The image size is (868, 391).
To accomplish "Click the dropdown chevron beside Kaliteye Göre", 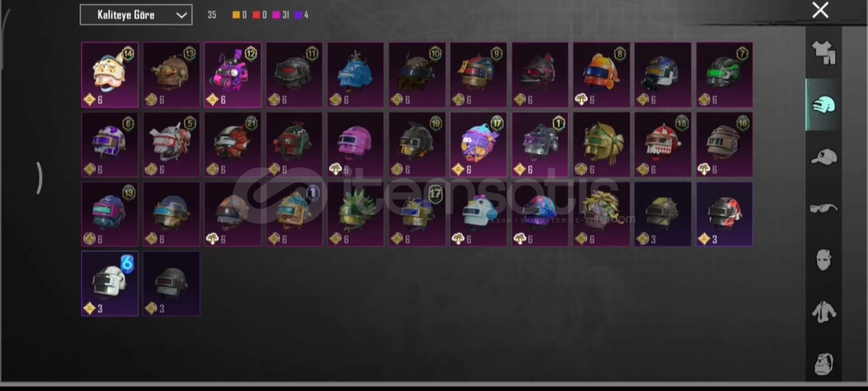I will click(181, 15).
